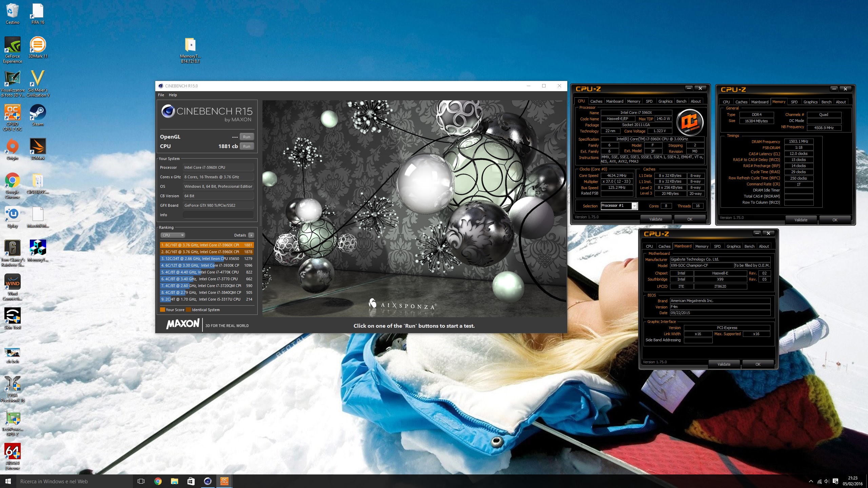
Task: Select the Xeon X5650 ranking row
Action: [x=207, y=259]
